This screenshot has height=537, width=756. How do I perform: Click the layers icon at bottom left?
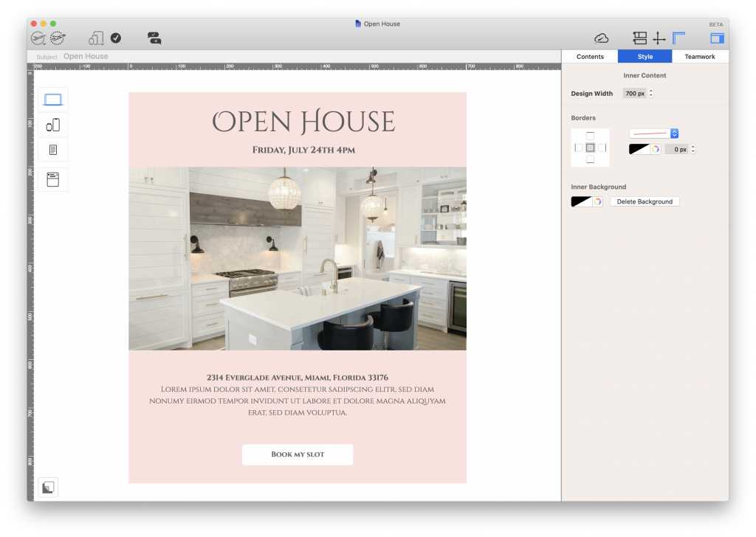[x=48, y=488]
